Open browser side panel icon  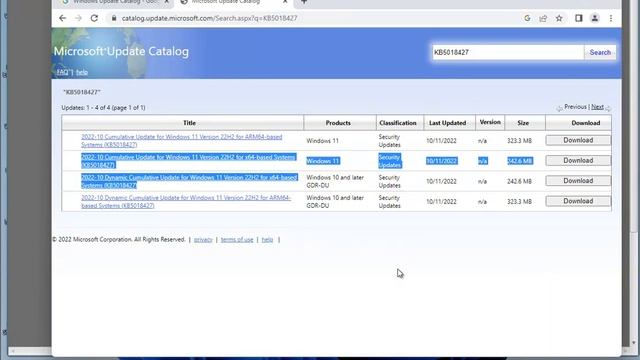click(x=578, y=18)
